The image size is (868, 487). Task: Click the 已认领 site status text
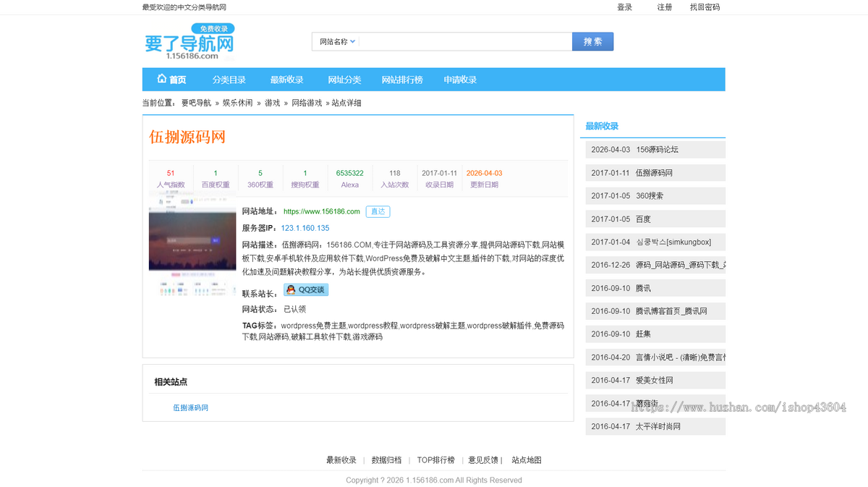[295, 309]
